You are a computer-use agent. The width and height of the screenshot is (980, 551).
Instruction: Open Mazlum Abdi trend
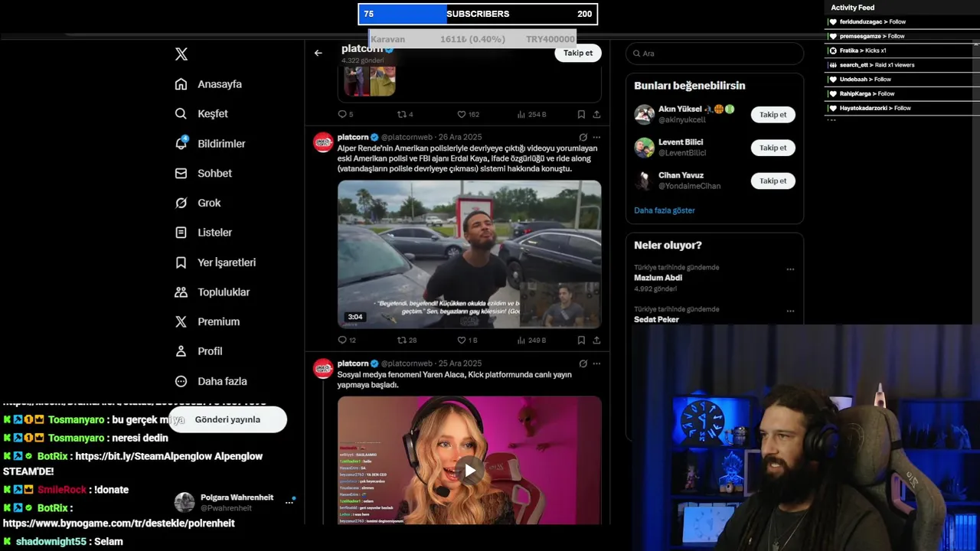coord(658,278)
